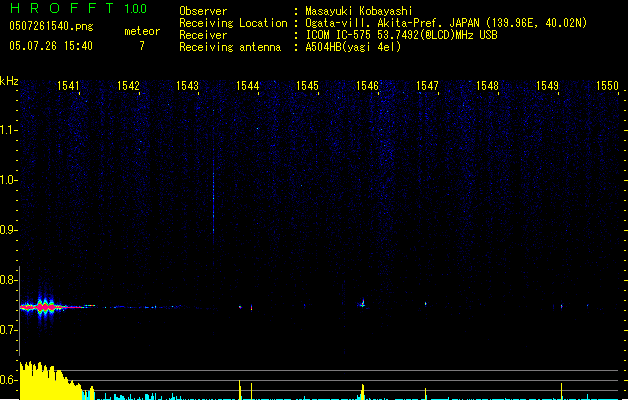Select the filename 0507261540.png
Screen dimensions: 629x400
click(x=51, y=26)
